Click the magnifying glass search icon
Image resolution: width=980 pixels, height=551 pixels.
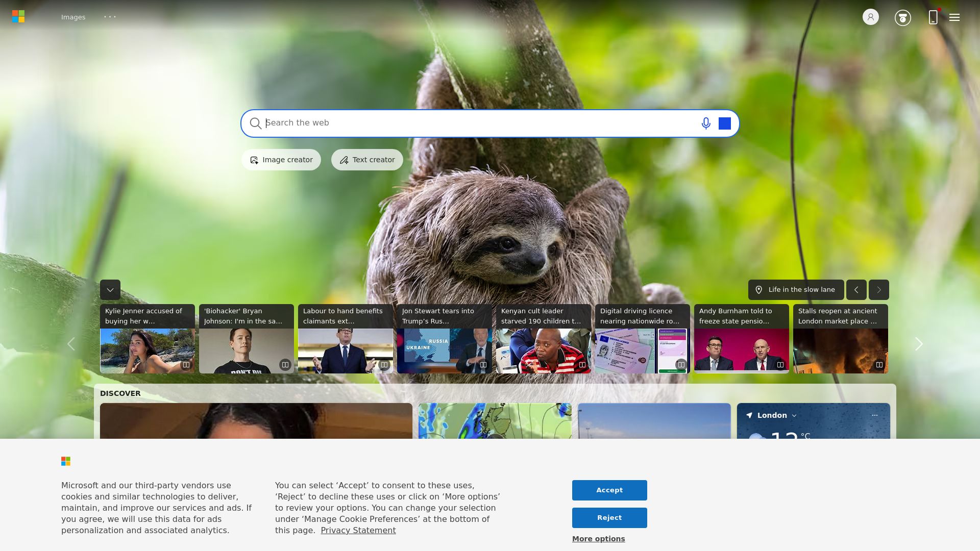256,123
